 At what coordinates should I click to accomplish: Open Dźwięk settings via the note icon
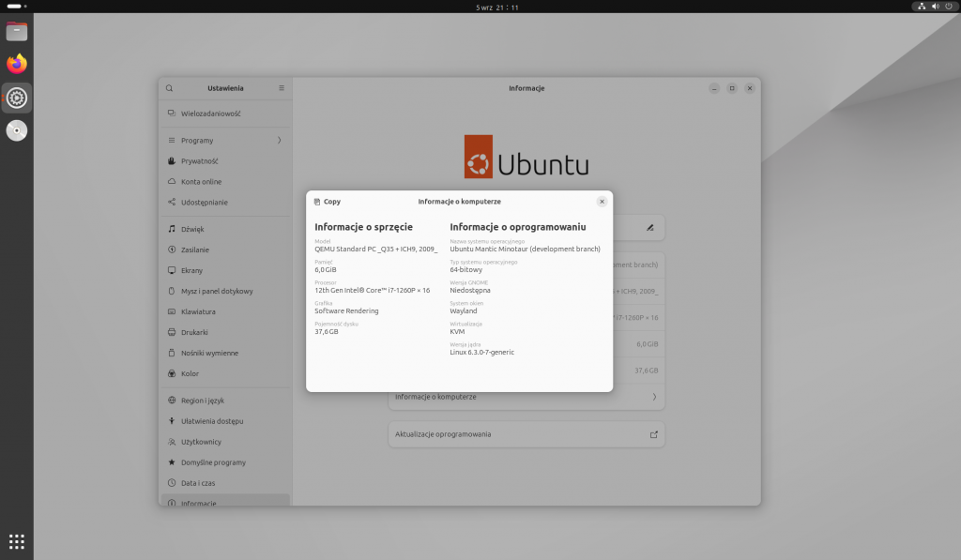[171, 228]
